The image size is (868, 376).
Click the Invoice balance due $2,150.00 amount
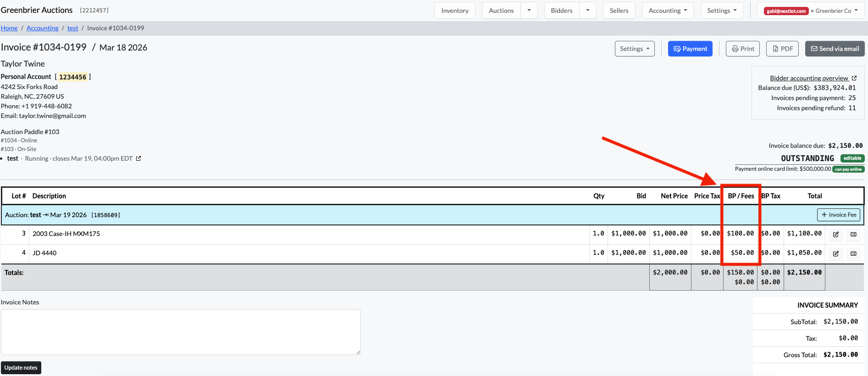tap(846, 146)
